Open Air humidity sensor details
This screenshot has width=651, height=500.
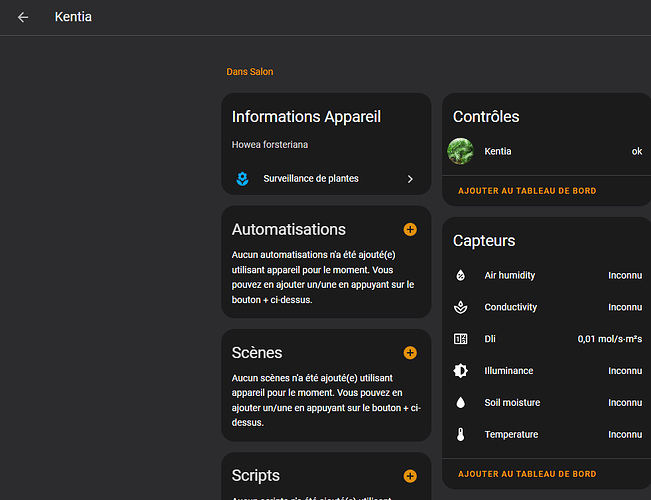546,275
